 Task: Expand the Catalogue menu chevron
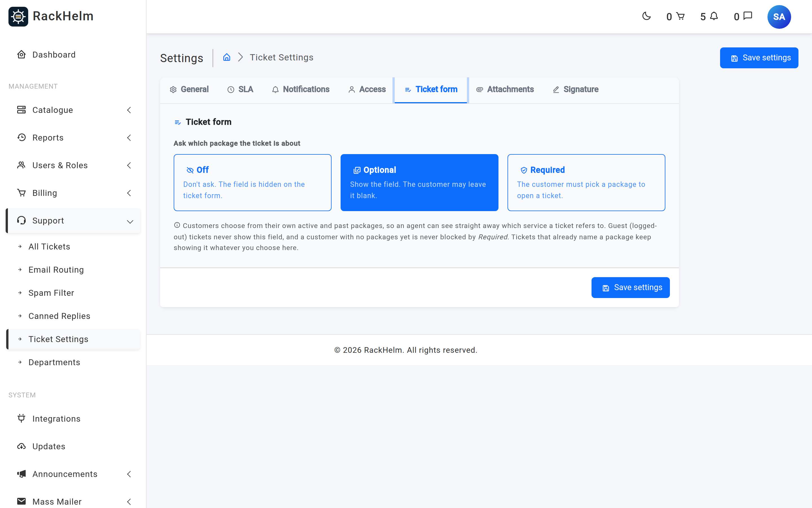tap(129, 110)
